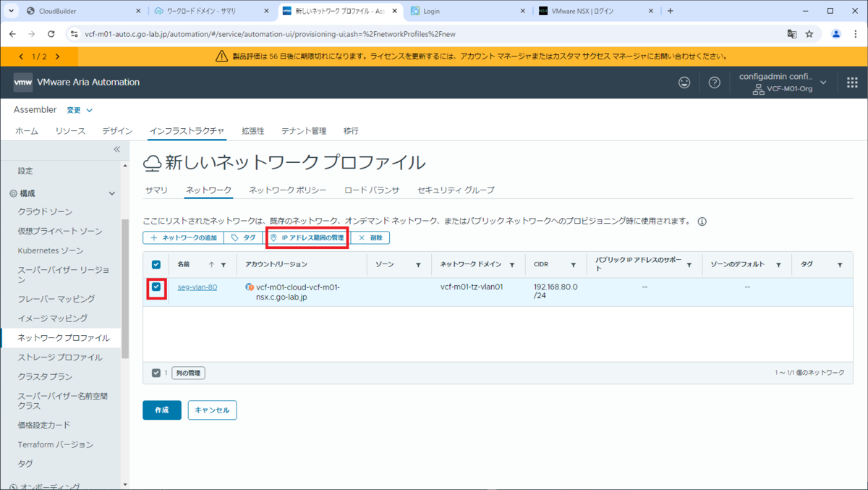Viewport: 868px width, 490px height.
Task: Go to previous notification banner arrow
Action: click(21, 56)
